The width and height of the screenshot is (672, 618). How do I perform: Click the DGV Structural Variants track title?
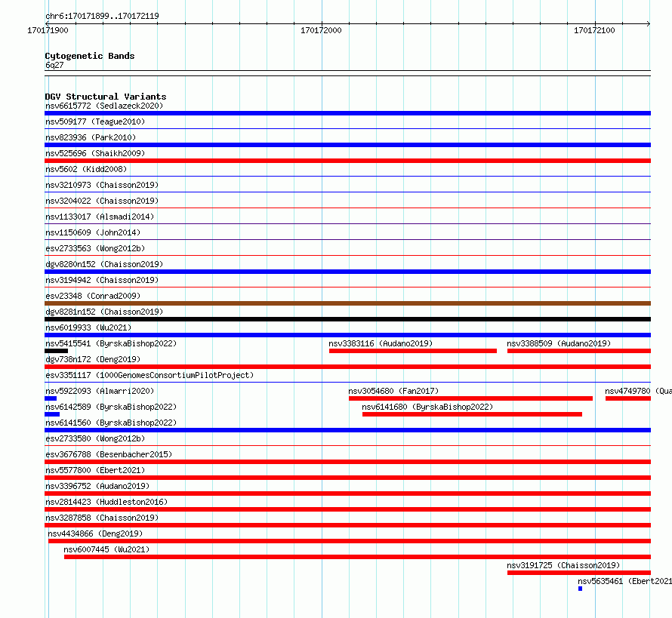coord(106,97)
